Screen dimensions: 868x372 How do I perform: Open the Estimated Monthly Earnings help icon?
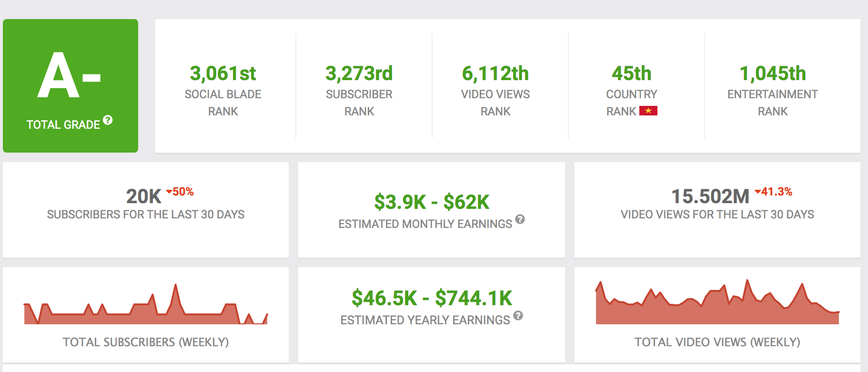520,219
